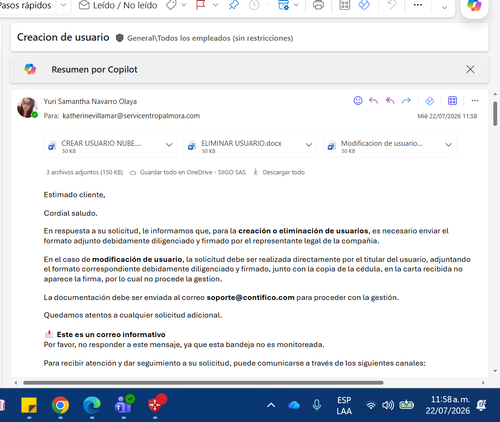Click the horizontal scrollbar thumb
The width and height of the screenshot is (500, 422).
[203, 383]
